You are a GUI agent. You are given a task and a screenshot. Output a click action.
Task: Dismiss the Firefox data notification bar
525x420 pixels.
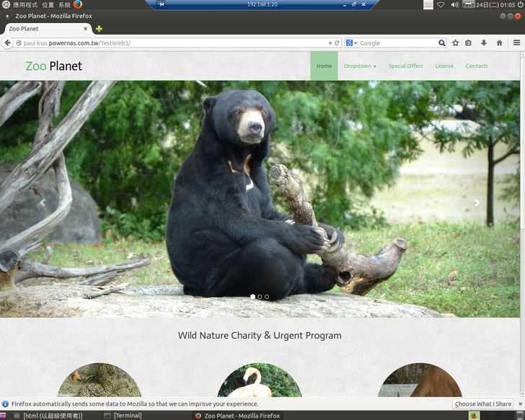[521, 404]
